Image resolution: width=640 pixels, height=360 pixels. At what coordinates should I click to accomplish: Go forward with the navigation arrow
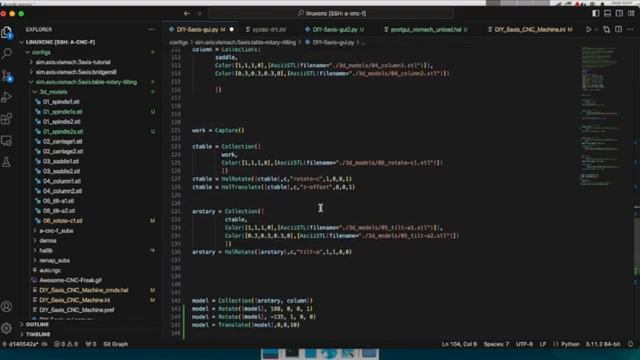[199, 13]
